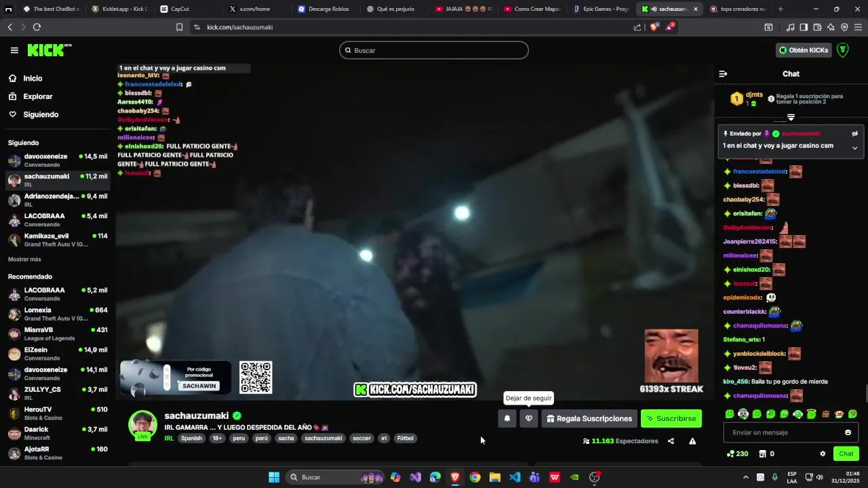Viewport: 868px width, 488px height.
Task: Open Brave Leo AI sparkle icon
Action: coord(831,27)
